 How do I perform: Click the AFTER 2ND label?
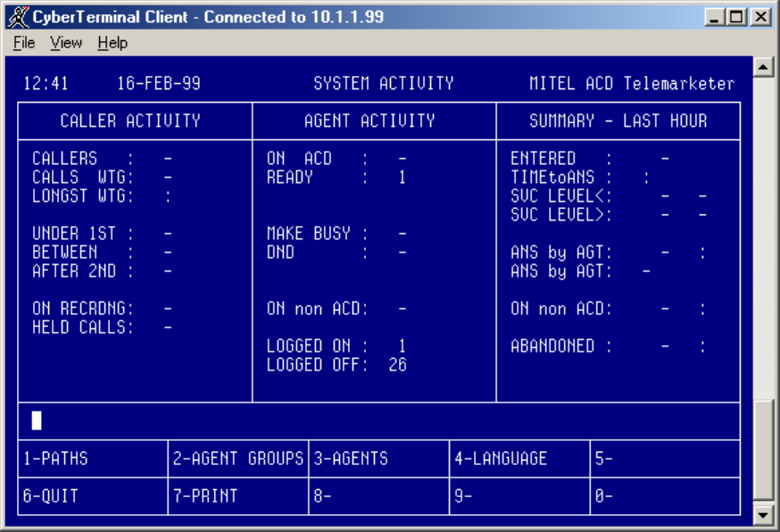click(x=74, y=271)
